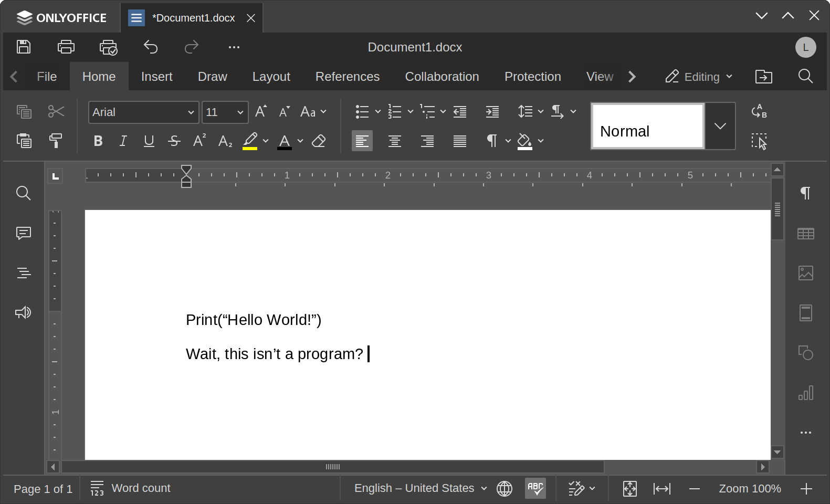830x504 pixels.
Task: Toggle spell checking in status bar
Action: point(535,488)
